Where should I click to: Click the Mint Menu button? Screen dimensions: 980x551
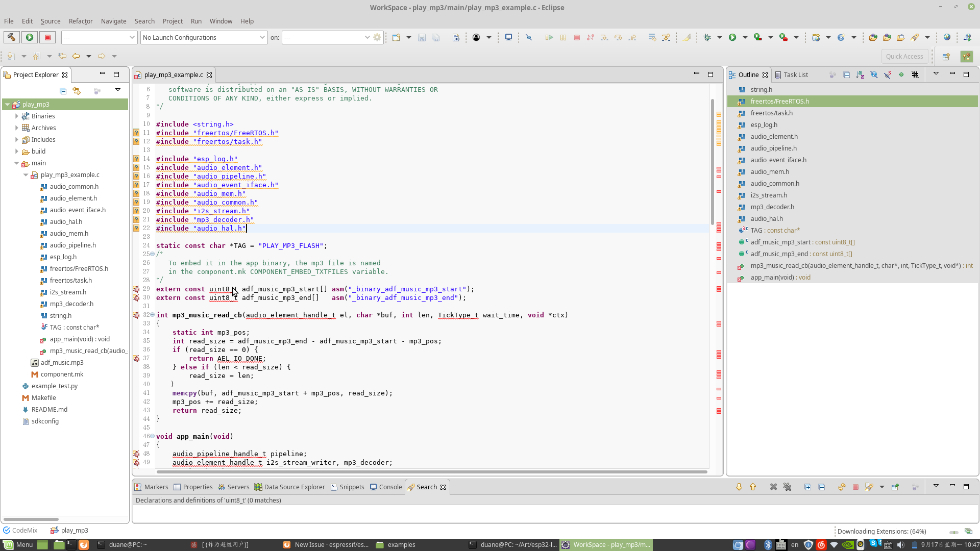[18, 545]
